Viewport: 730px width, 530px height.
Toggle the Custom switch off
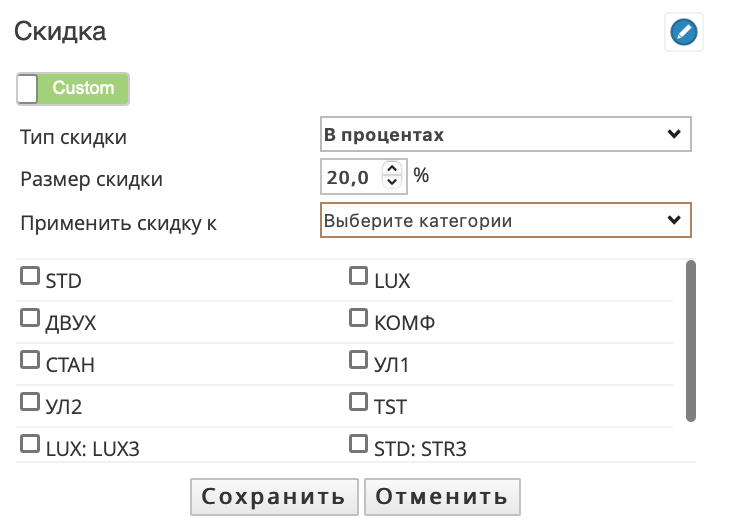click(x=73, y=88)
